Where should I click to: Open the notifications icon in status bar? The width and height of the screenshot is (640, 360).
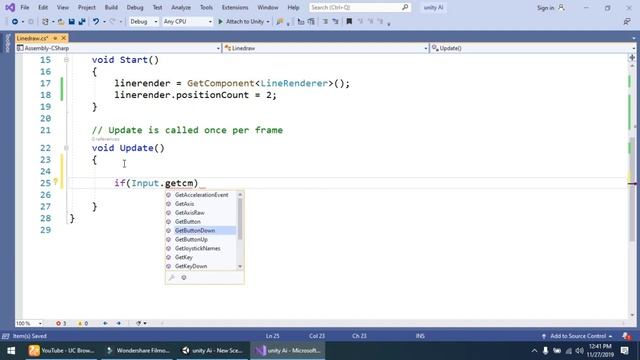pyautogui.click(x=626, y=336)
